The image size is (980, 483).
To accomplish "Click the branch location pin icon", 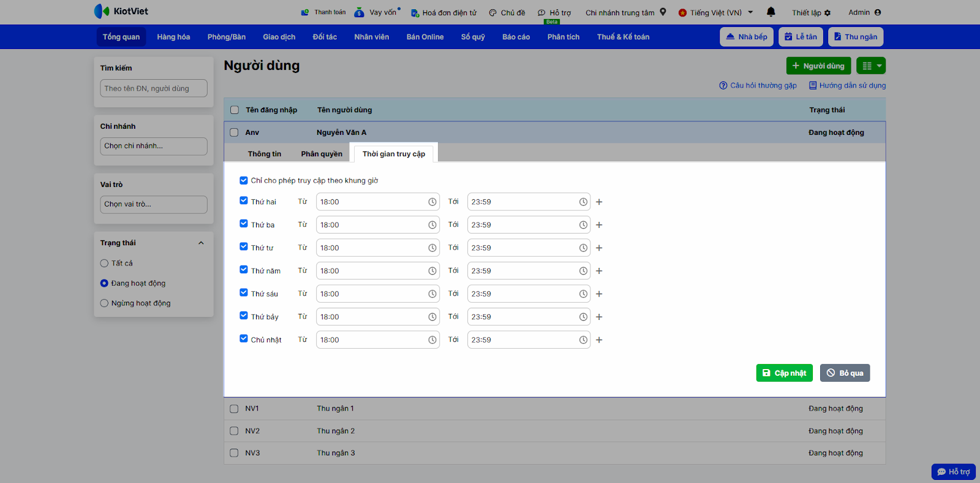I will [663, 12].
